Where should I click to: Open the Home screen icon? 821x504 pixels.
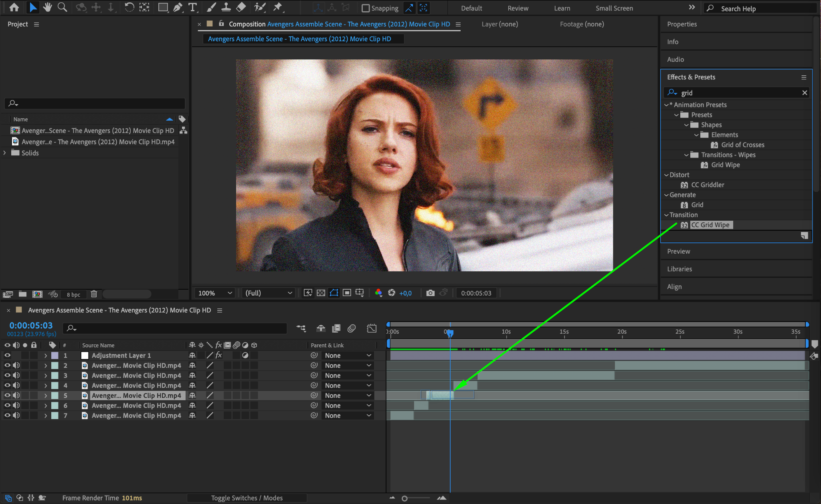click(14, 7)
